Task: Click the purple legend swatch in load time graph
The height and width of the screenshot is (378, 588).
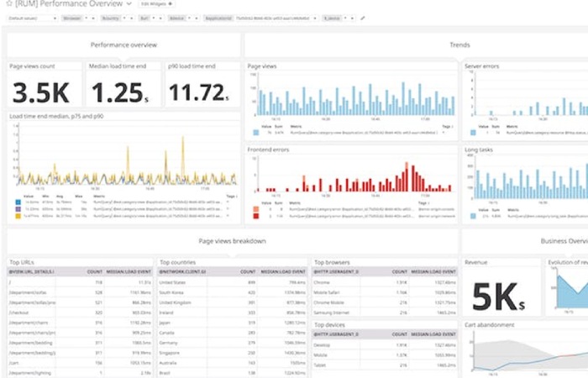Action: [x=18, y=209]
